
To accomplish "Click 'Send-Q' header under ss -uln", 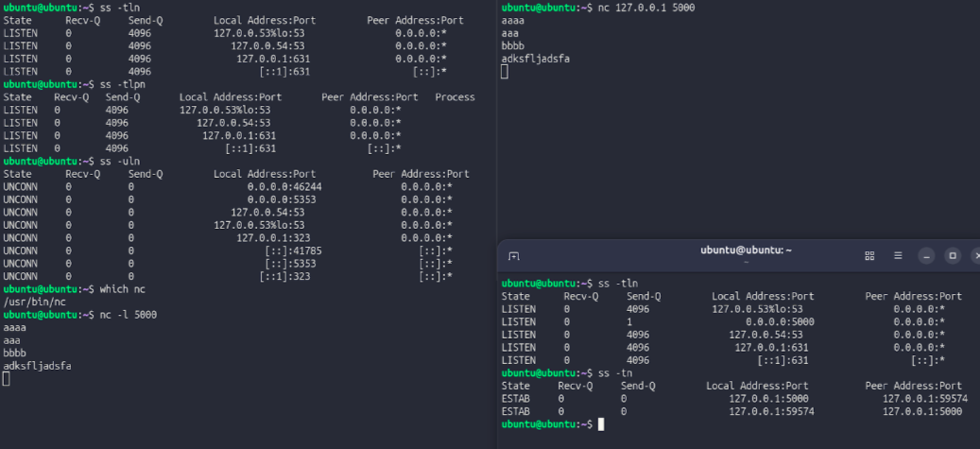I will coord(146,174).
